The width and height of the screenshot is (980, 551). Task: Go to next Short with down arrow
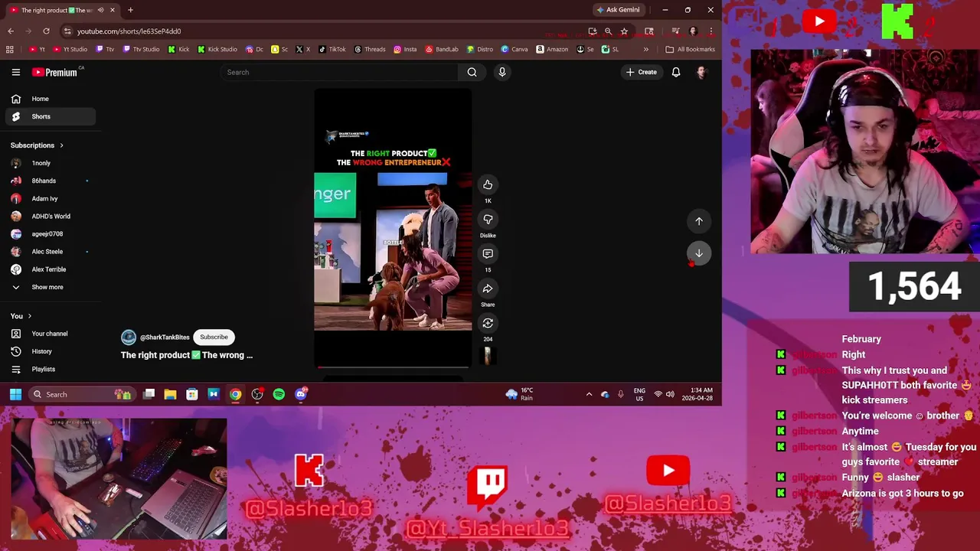[x=699, y=253]
